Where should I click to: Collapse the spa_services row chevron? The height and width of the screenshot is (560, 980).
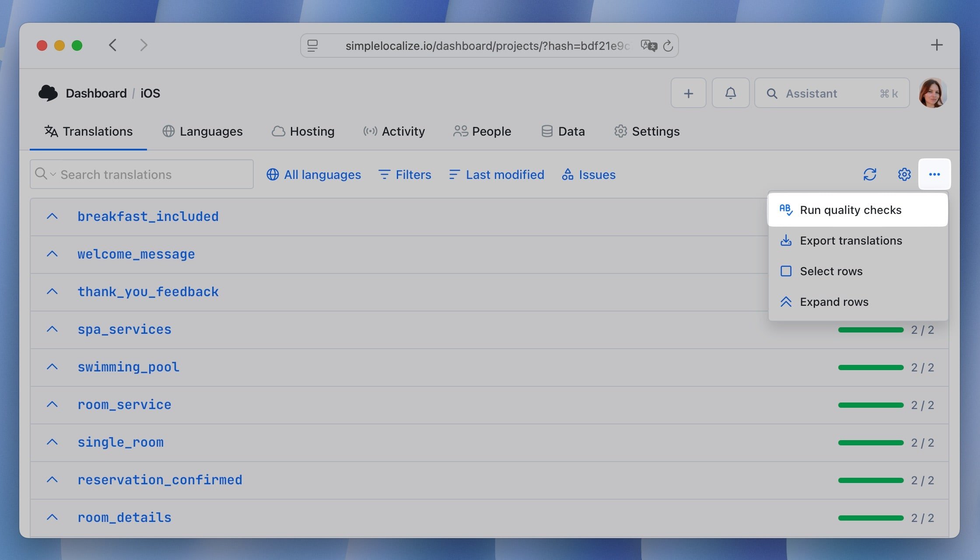[52, 329]
